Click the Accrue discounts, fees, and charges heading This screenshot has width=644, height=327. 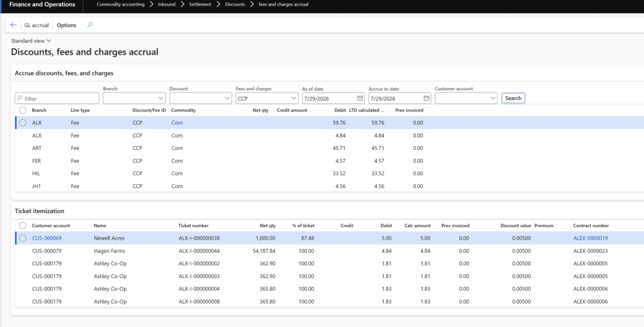coord(64,73)
